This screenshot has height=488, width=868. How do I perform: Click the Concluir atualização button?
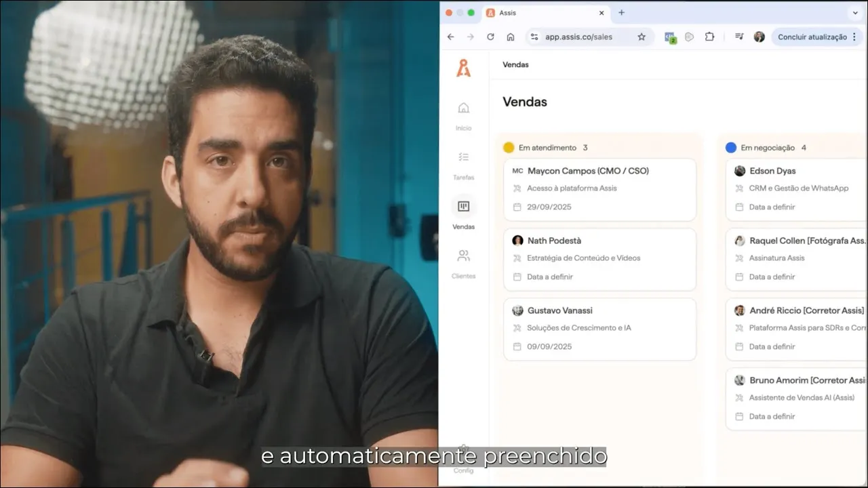tap(812, 37)
